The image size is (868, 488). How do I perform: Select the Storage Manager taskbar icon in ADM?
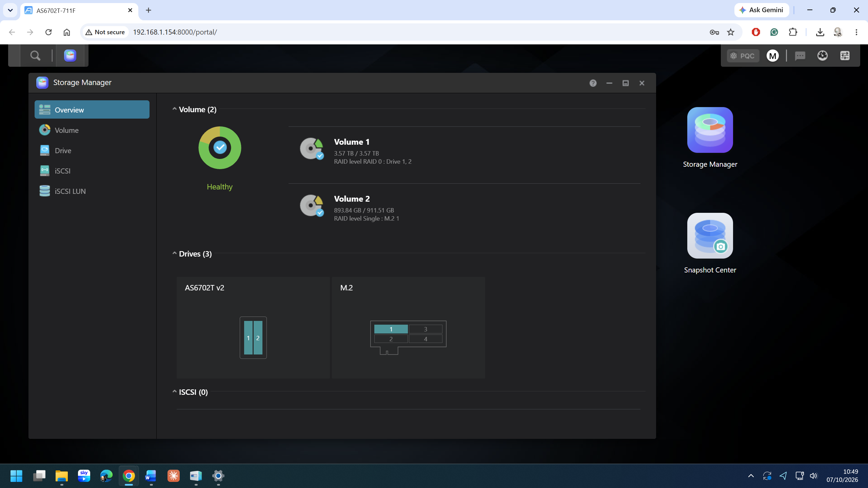click(x=70, y=55)
